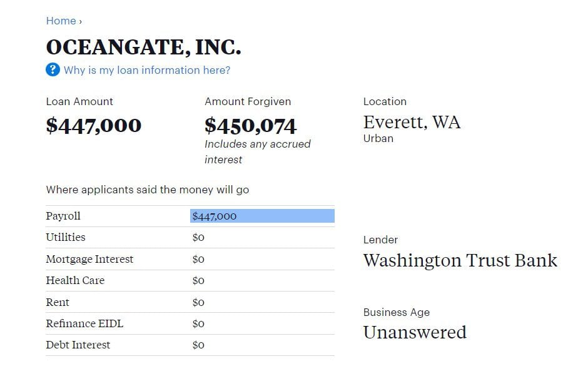Click the OCEANGATE, INC. heading
This screenshot has height=391, width=588.
143,47
